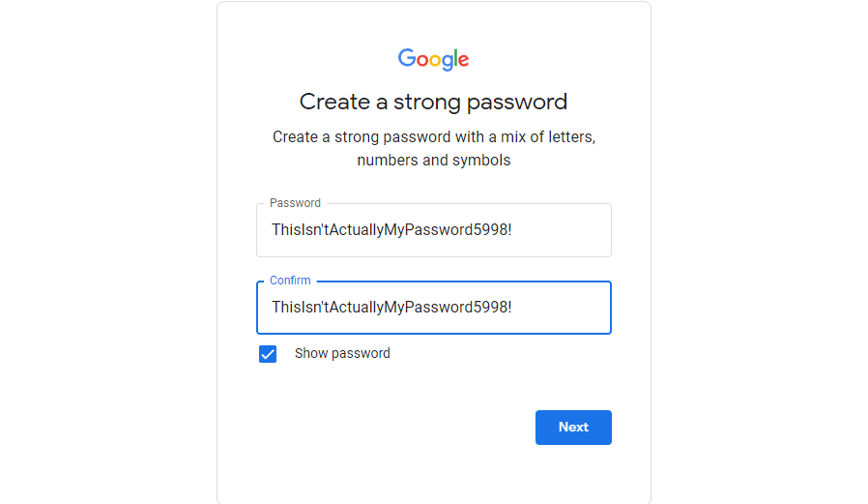
Task: Click the Google logo
Action: (x=433, y=59)
